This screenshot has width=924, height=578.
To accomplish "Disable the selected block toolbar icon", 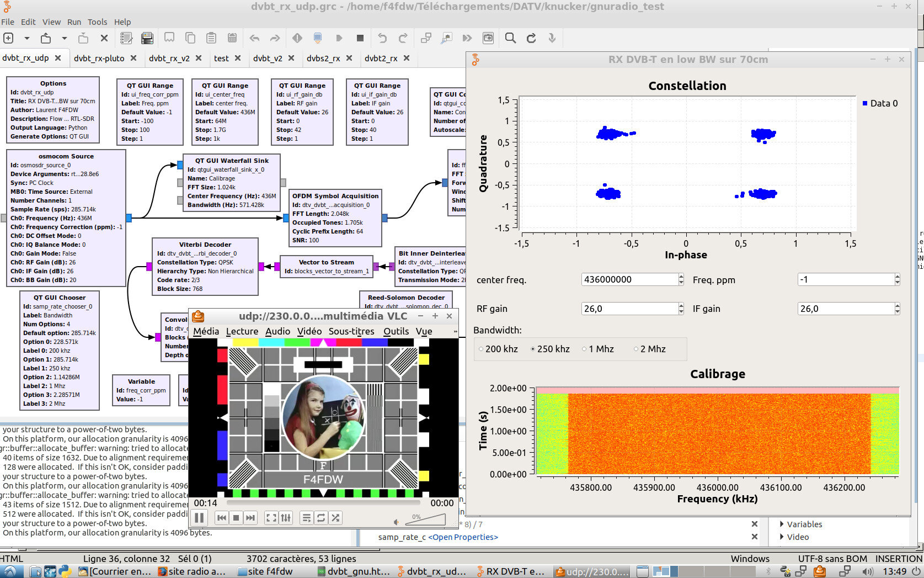I will coord(446,38).
